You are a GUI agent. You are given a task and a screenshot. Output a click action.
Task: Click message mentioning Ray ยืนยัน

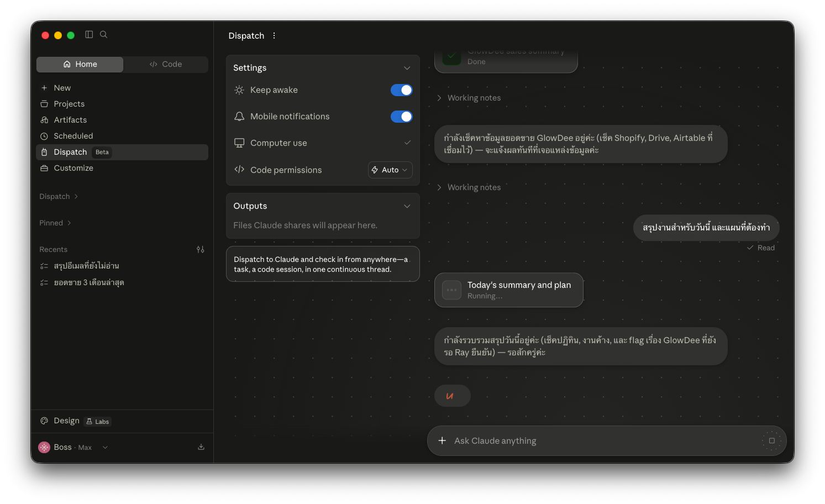point(581,347)
